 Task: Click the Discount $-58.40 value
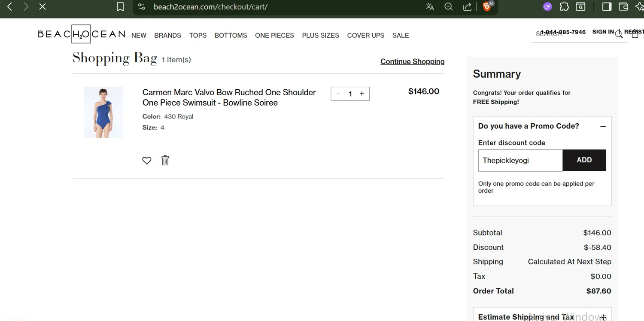click(598, 247)
